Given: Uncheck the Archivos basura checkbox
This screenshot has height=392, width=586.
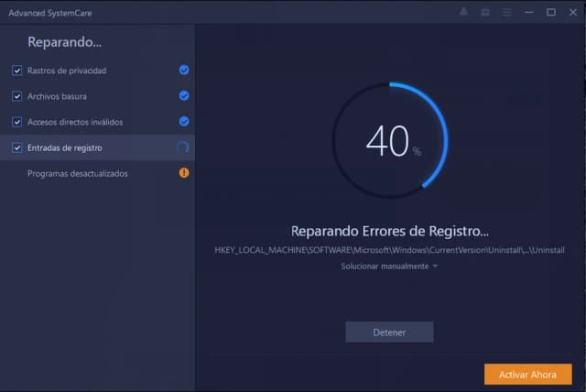Looking at the screenshot, I should 16,96.
